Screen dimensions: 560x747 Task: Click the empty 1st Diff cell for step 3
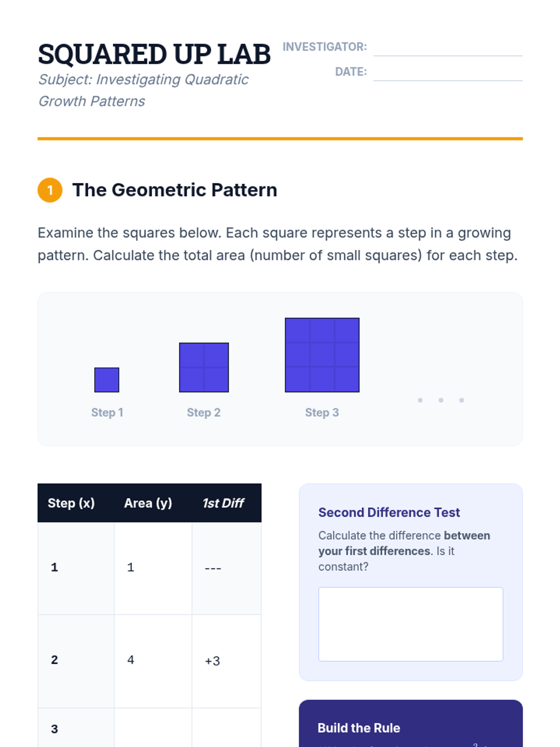pyautogui.click(x=226, y=728)
